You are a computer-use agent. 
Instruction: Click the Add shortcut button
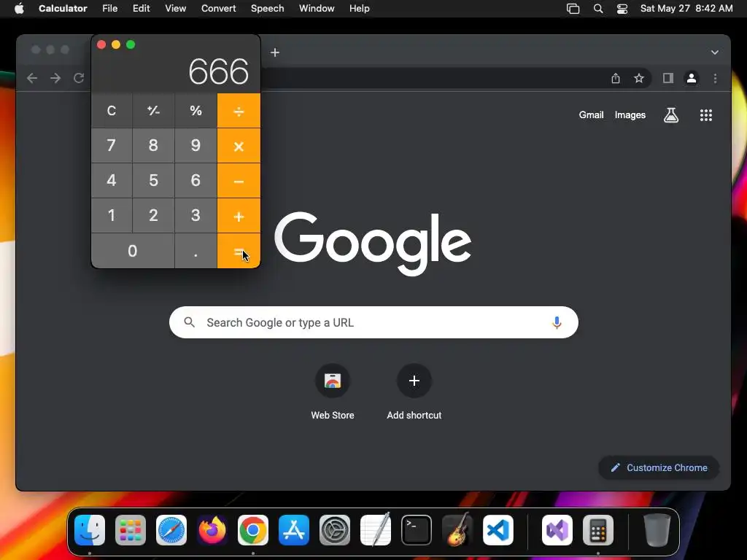pyautogui.click(x=414, y=392)
